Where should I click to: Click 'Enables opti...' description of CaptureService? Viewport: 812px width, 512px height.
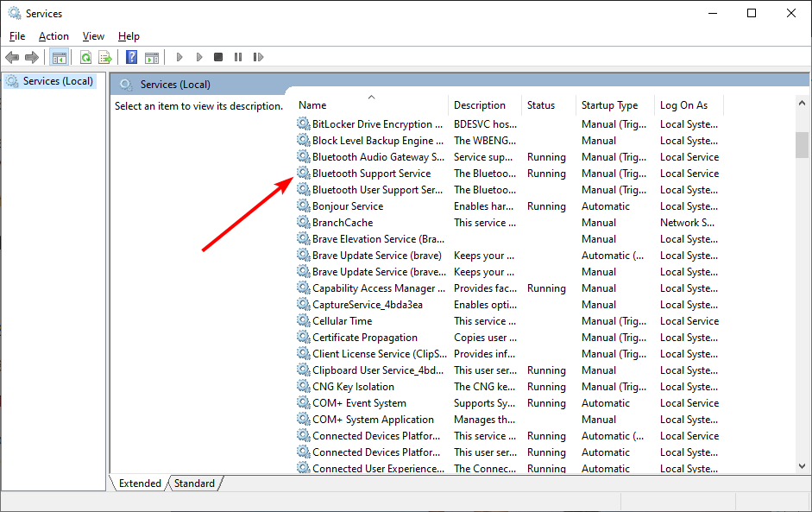[x=485, y=305]
